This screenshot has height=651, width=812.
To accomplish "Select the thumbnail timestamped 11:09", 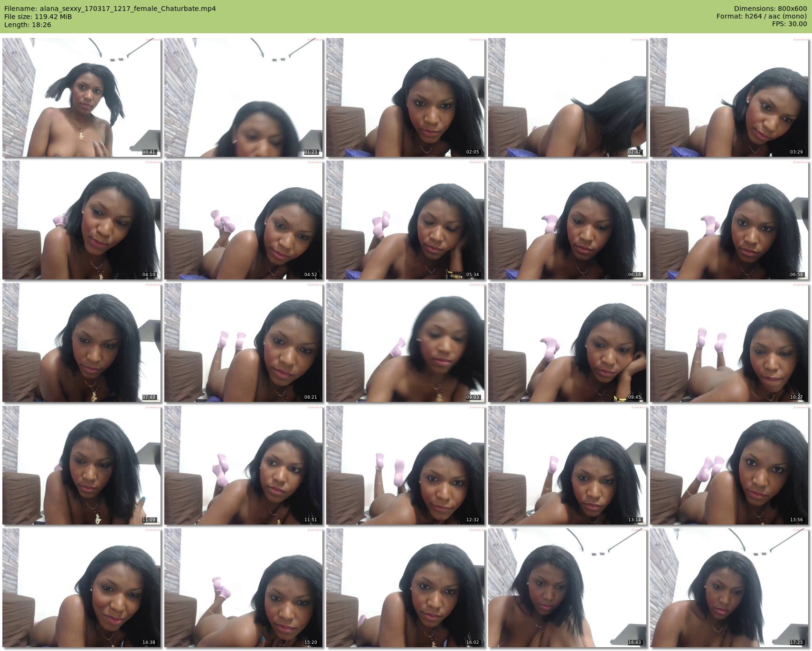I will tap(82, 465).
